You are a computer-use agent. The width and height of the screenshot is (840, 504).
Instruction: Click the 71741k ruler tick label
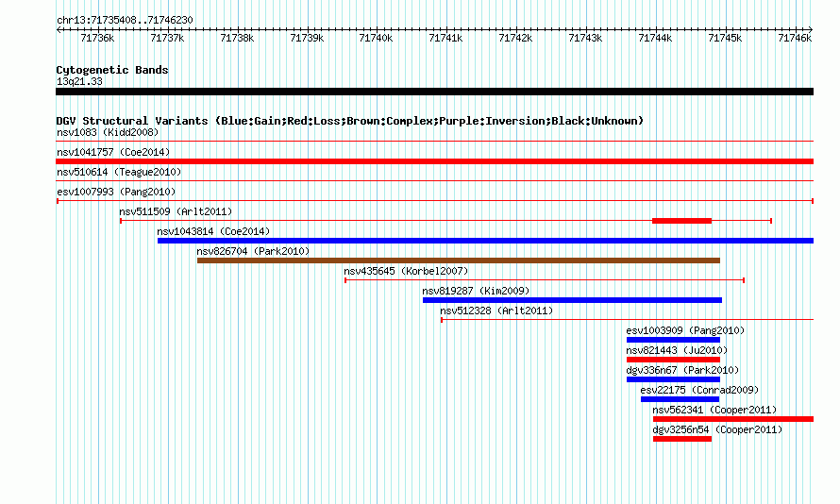click(x=445, y=38)
